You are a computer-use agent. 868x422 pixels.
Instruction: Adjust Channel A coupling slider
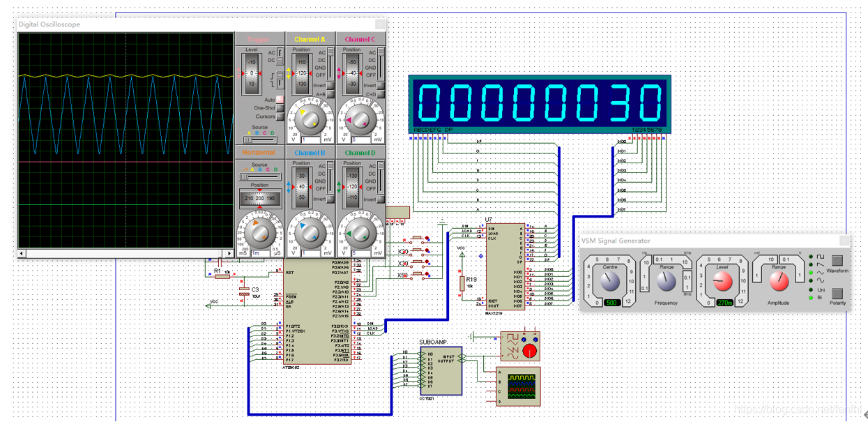point(330,64)
